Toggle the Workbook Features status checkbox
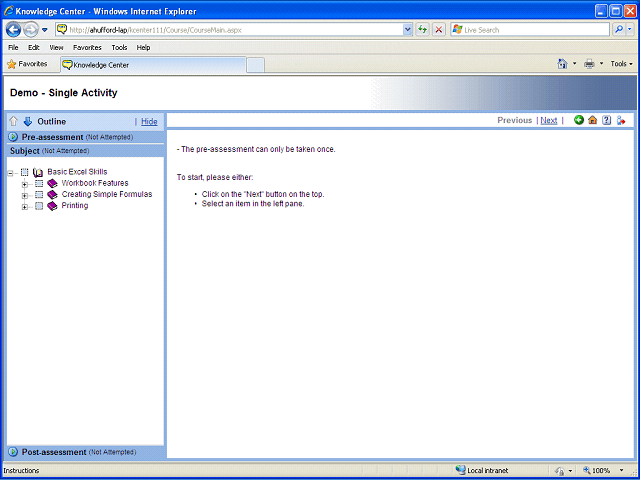 pyautogui.click(x=39, y=184)
